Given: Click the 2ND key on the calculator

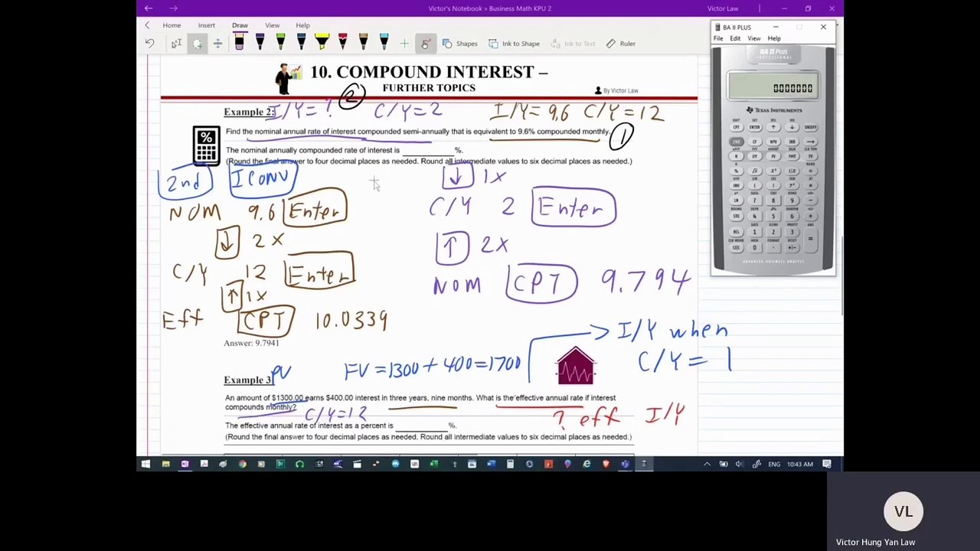Looking at the screenshot, I should pos(736,142).
